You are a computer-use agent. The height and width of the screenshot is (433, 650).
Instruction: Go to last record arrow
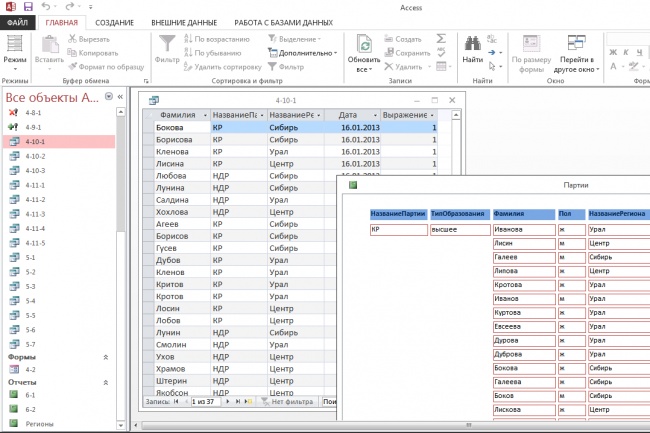tap(238, 402)
